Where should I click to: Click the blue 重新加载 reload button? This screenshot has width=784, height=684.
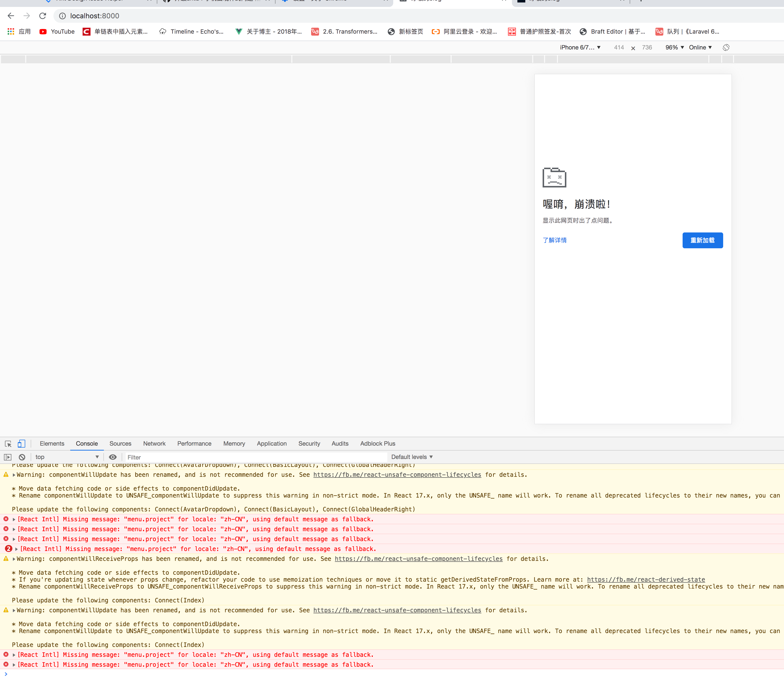pos(702,240)
